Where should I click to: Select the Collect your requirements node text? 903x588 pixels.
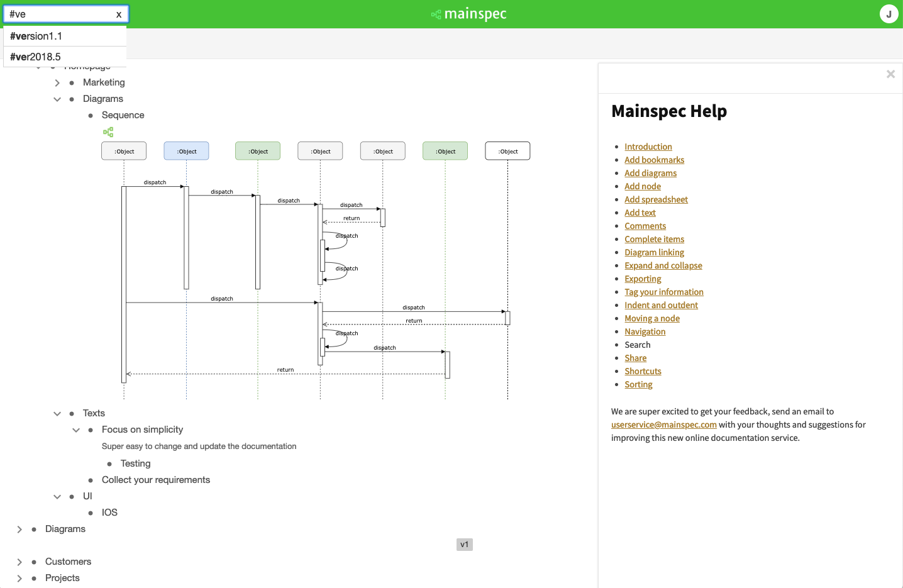(156, 480)
